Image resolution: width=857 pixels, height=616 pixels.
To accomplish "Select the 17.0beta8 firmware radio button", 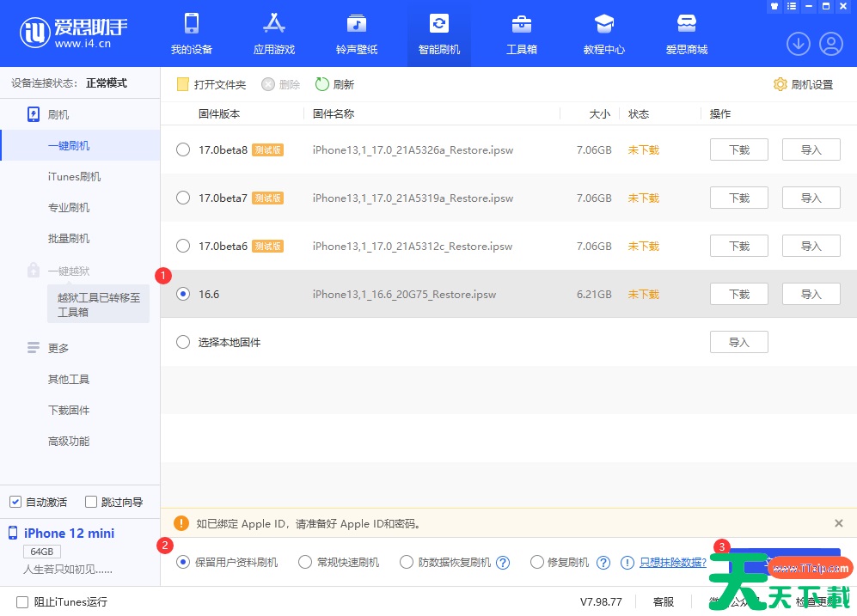I will (183, 149).
